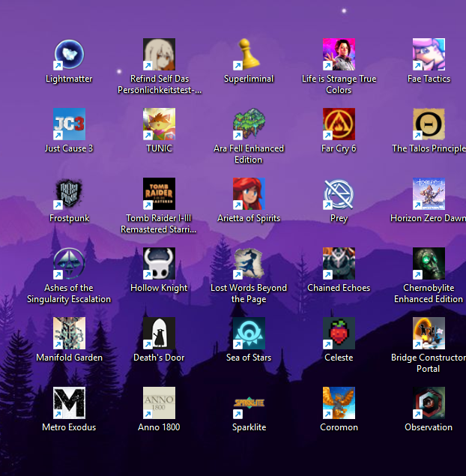Select the Just Cause 3 shortcut

[69, 124]
